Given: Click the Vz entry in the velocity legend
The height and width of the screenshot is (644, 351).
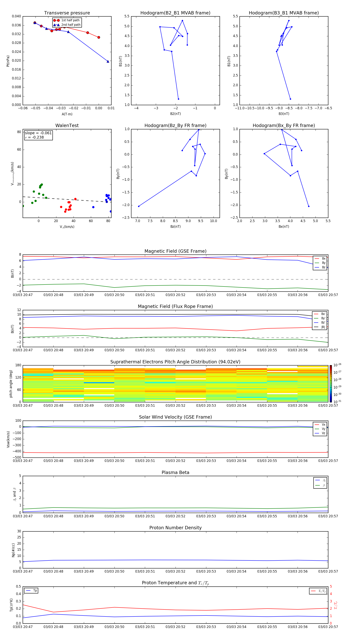Looking at the screenshot, I should point(320,433).
